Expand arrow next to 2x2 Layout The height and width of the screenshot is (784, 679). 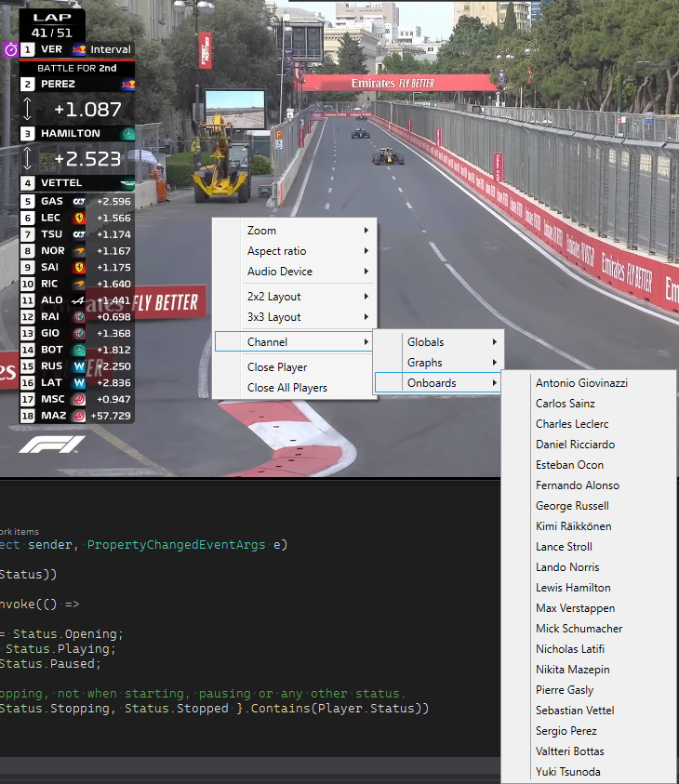[x=366, y=297]
